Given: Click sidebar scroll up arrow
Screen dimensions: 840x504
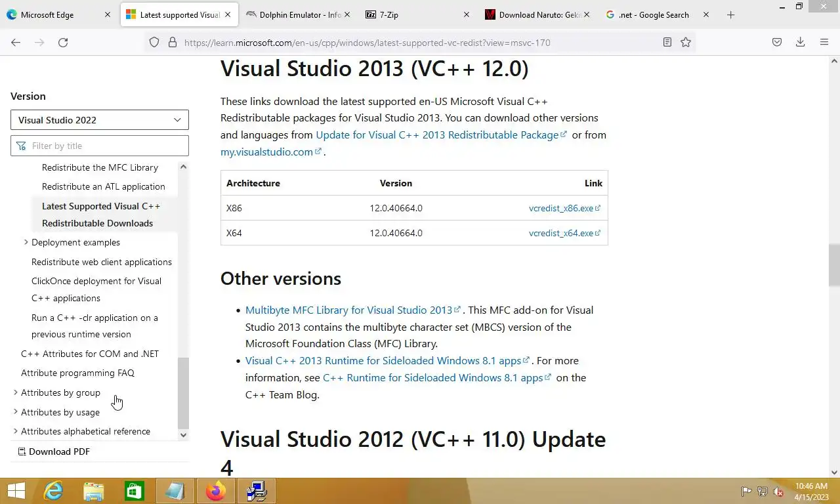Looking at the screenshot, I should click(183, 167).
